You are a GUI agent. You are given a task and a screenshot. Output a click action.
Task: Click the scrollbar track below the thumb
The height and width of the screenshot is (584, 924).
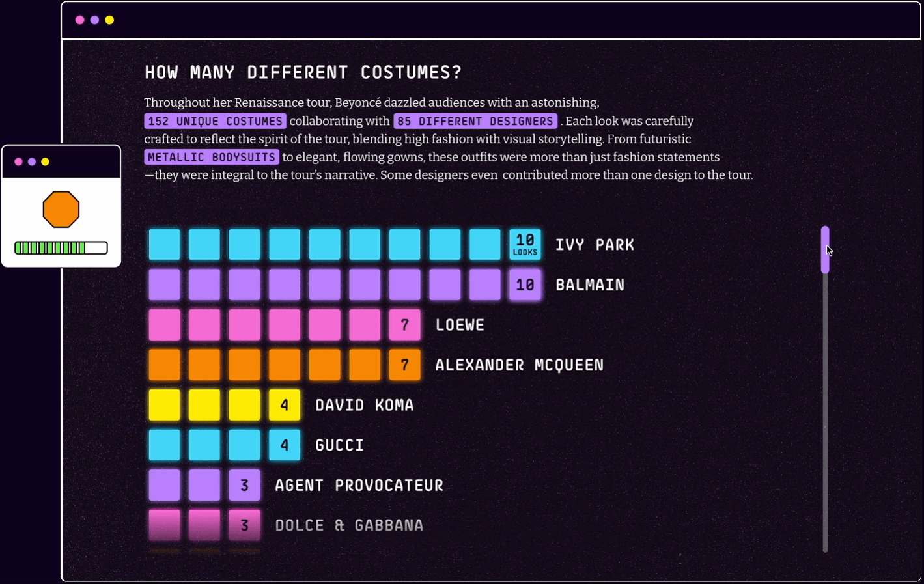[825, 413]
